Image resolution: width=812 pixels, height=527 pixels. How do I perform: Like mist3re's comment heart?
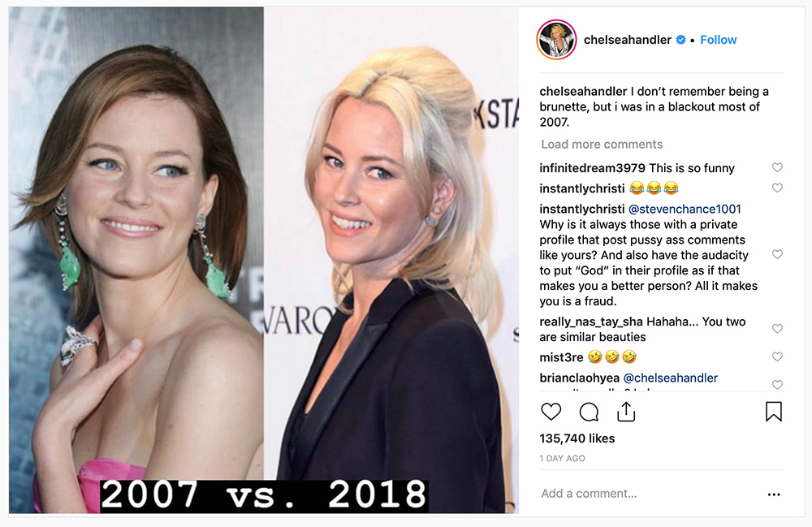pos(777,356)
